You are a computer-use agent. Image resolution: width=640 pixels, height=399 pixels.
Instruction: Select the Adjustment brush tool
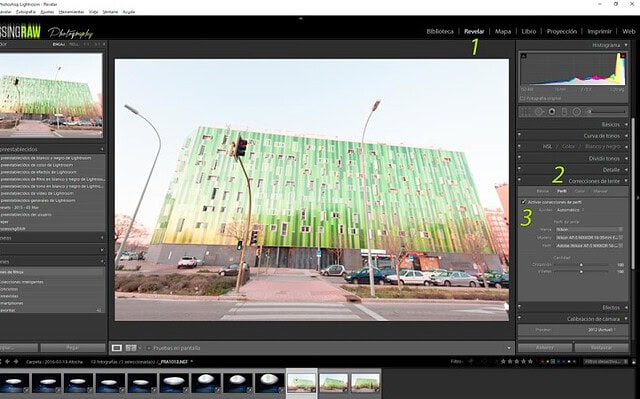click(x=589, y=111)
